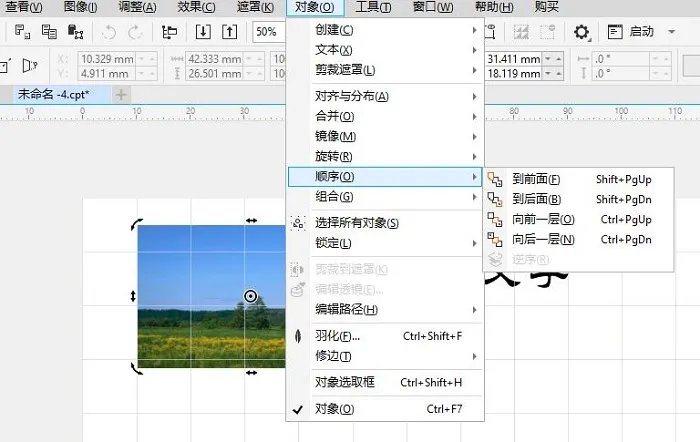This screenshot has height=442, width=700.
Task: Expand the 合并(O) submenu
Action: [385, 117]
